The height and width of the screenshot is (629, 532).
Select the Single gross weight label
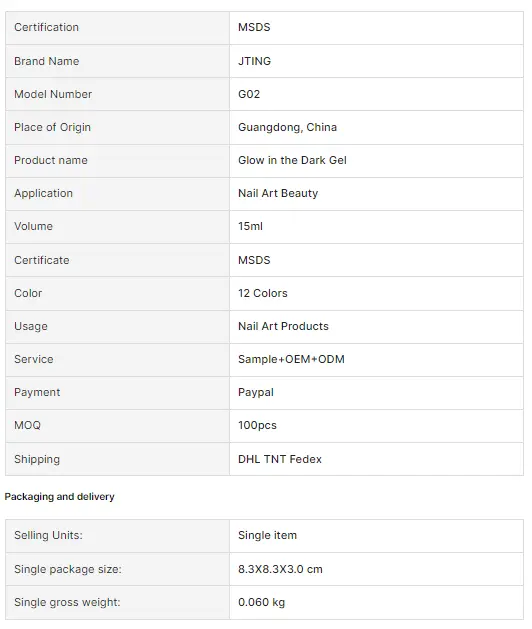coord(67,602)
